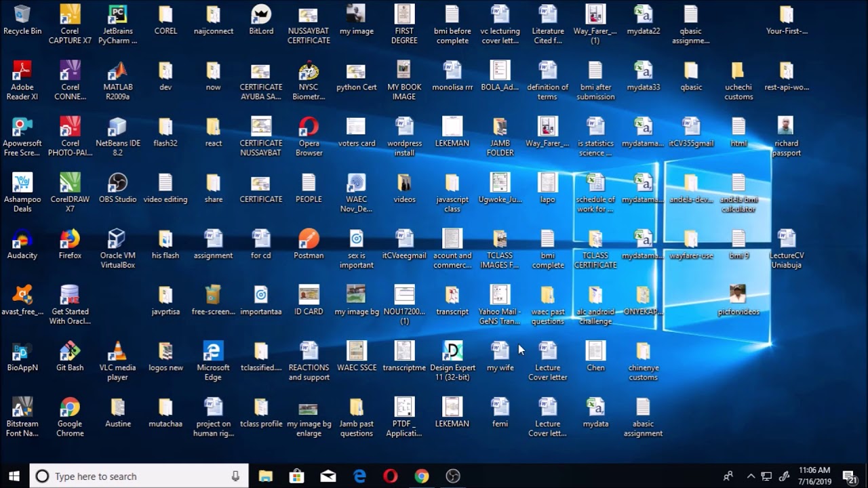Focus the 'Type here to search' box
This screenshot has width=868, height=488.
[140, 476]
